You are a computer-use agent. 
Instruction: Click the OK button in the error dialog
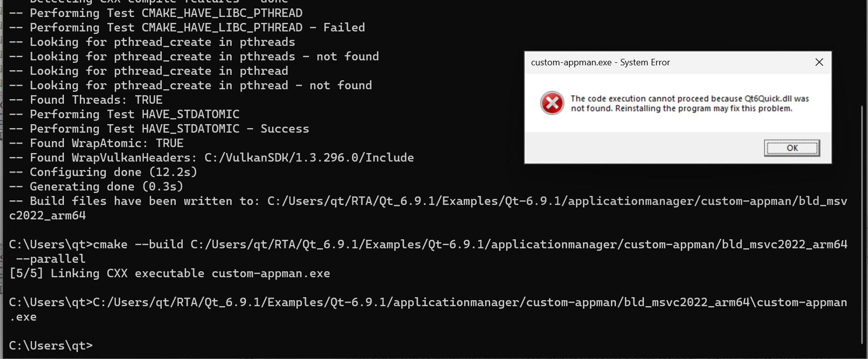(x=792, y=148)
